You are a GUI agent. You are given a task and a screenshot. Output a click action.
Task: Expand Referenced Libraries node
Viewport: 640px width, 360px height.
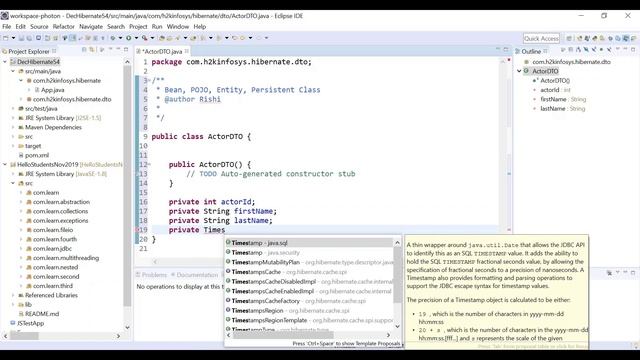pos(13,295)
